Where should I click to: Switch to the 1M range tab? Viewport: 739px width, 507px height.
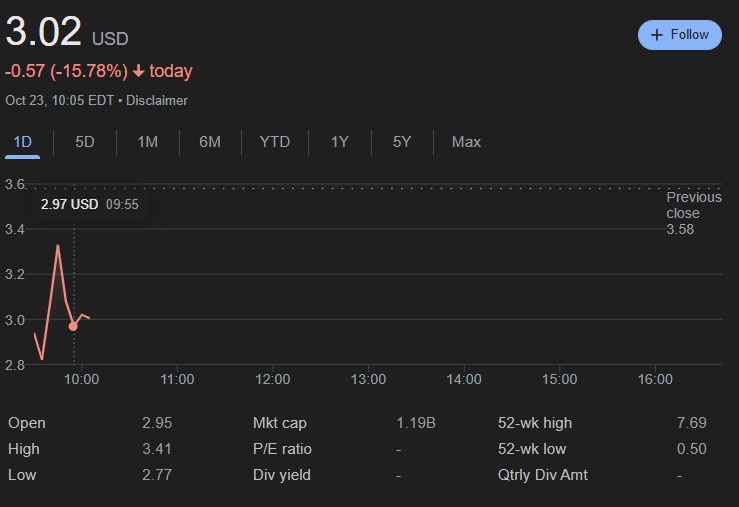point(147,142)
